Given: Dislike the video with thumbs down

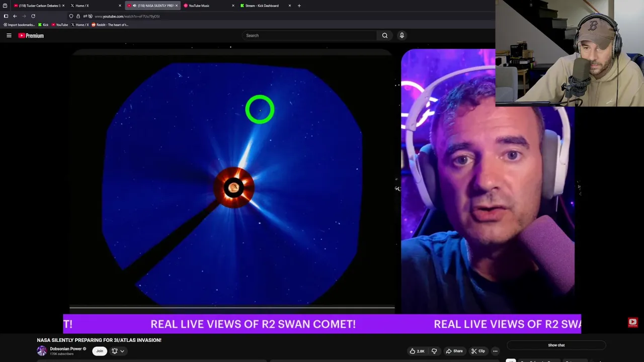Looking at the screenshot, I should 434,351.
